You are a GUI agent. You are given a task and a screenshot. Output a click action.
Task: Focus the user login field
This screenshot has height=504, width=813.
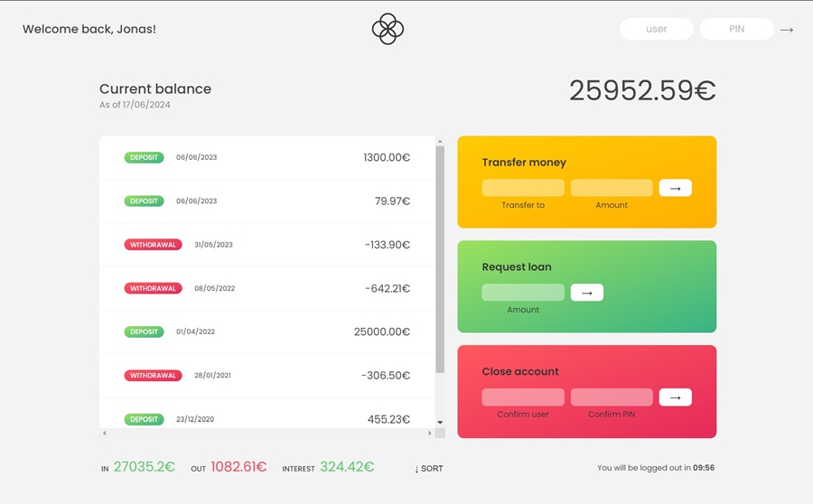657,29
